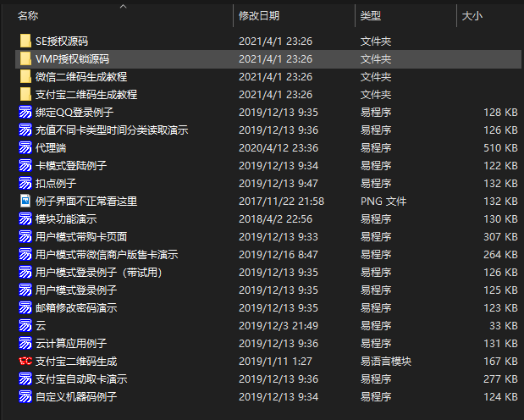
Task: Click the size value 122 KB
Action: (500, 165)
